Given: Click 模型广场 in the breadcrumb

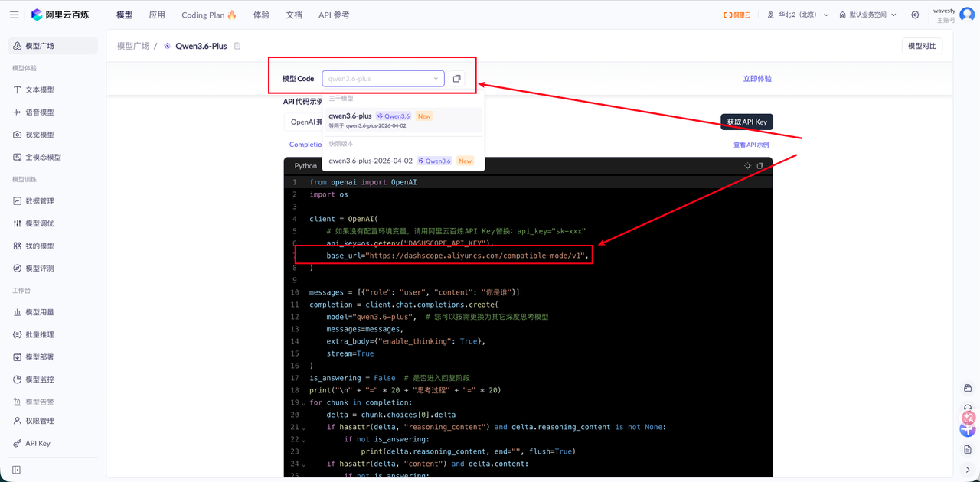Looking at the screenshot, I should point(133,46).
